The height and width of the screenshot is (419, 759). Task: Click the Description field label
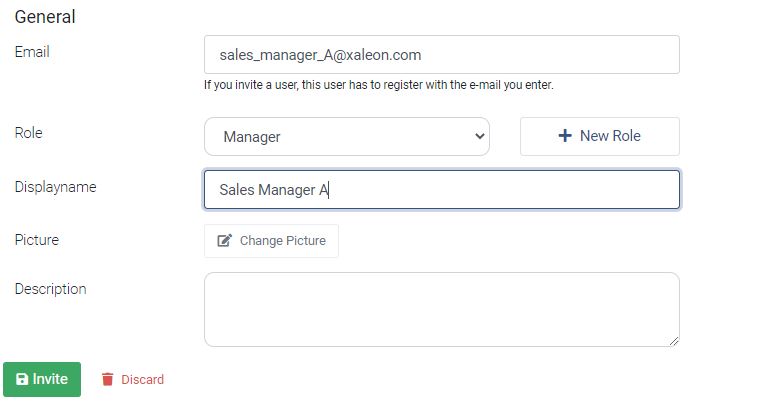click(50, 289)
